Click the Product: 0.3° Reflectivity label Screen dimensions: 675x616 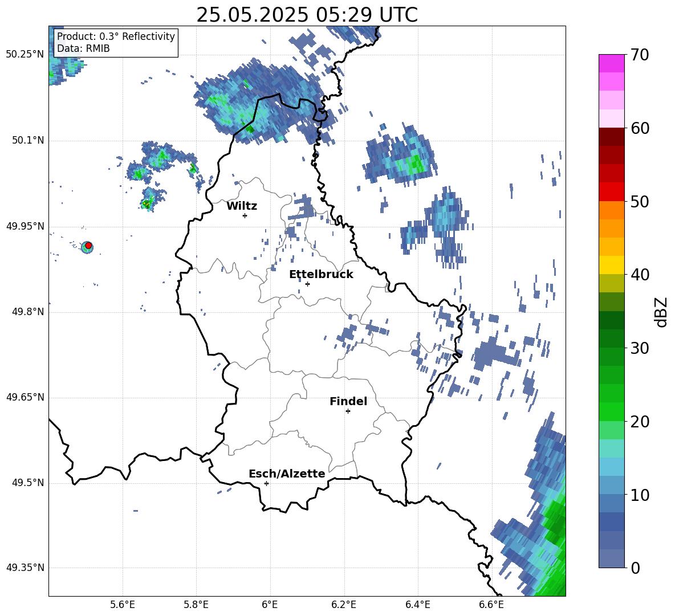coord(116,36)
